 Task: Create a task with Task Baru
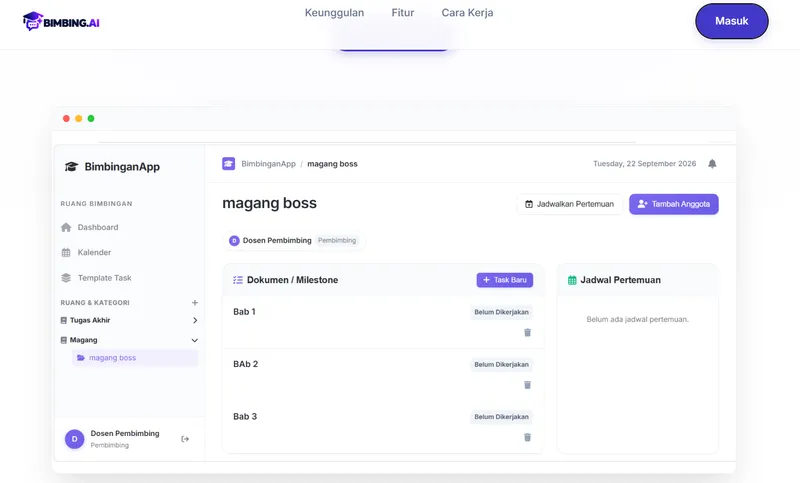(x=505, y=280)
